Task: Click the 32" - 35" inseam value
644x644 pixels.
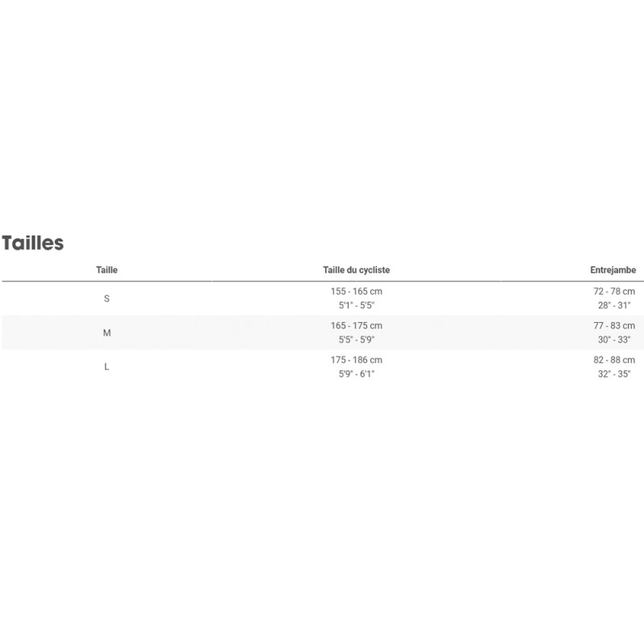Action: [614, 374]
